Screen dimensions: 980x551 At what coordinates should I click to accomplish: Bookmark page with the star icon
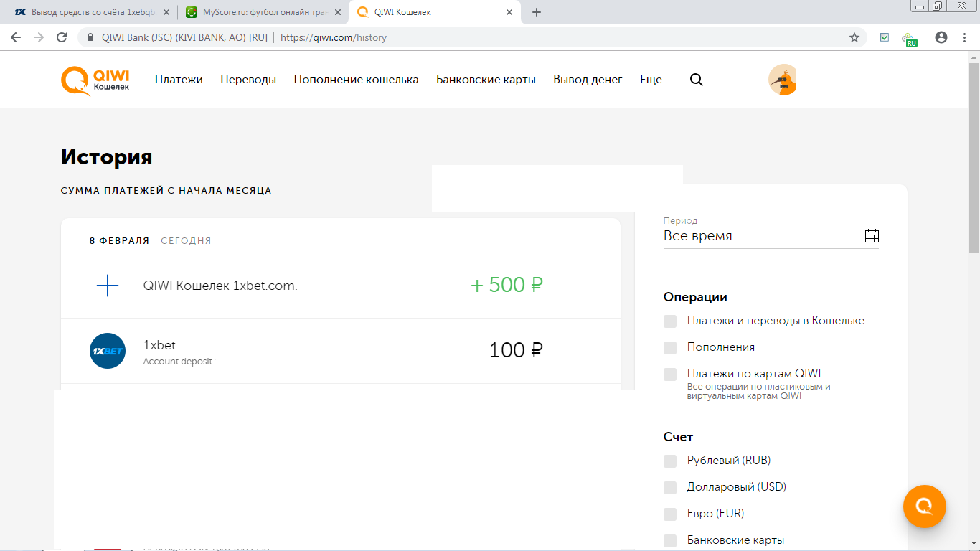click(x=854, y=37)
